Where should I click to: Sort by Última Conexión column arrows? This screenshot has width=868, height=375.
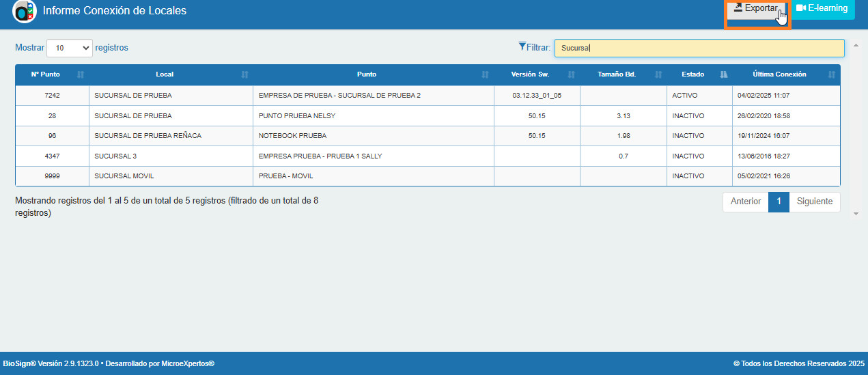831,74
